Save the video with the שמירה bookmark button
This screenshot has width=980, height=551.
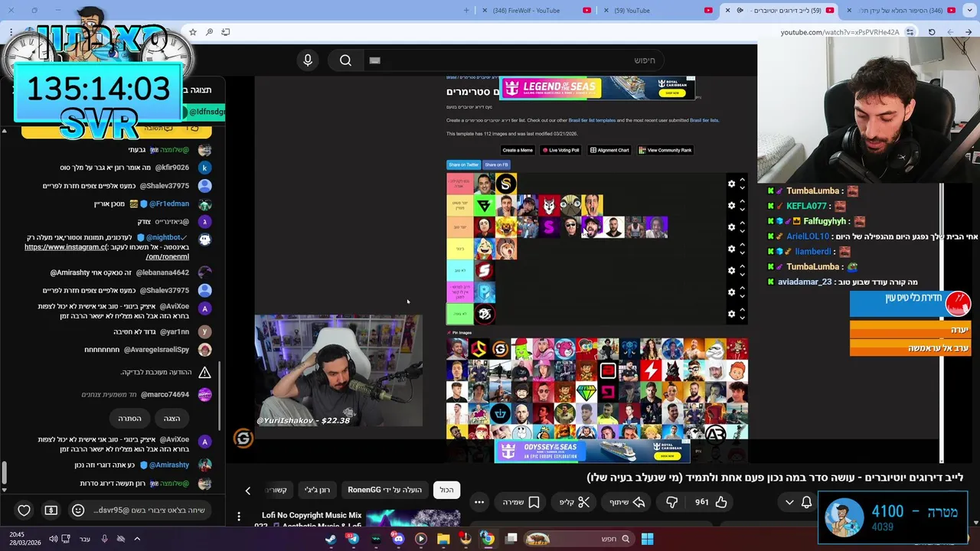coord(521,502)
